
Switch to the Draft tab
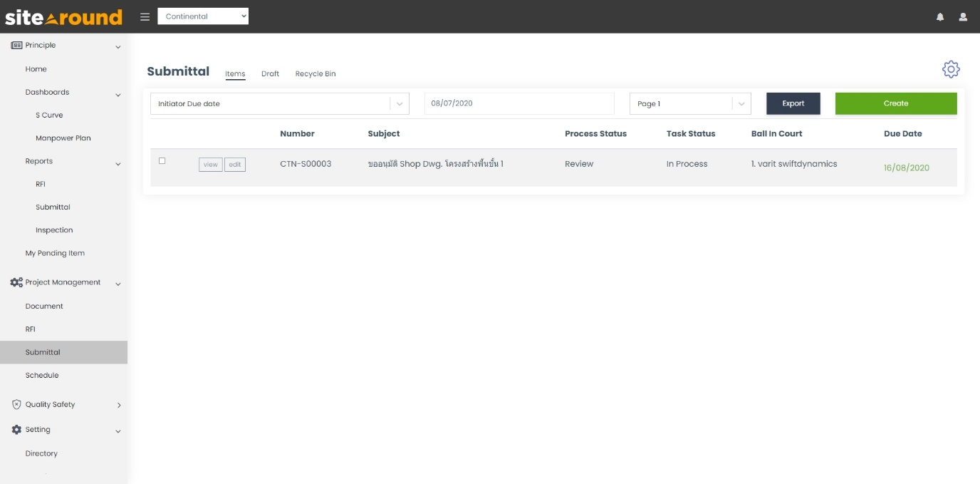tap(271, 73)
